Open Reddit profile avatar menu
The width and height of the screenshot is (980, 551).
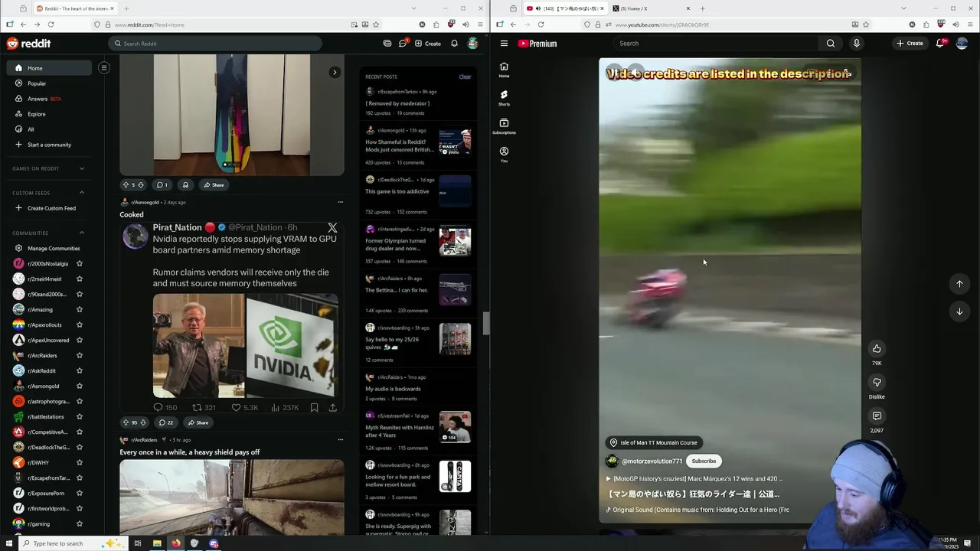(x=473, y=44)
